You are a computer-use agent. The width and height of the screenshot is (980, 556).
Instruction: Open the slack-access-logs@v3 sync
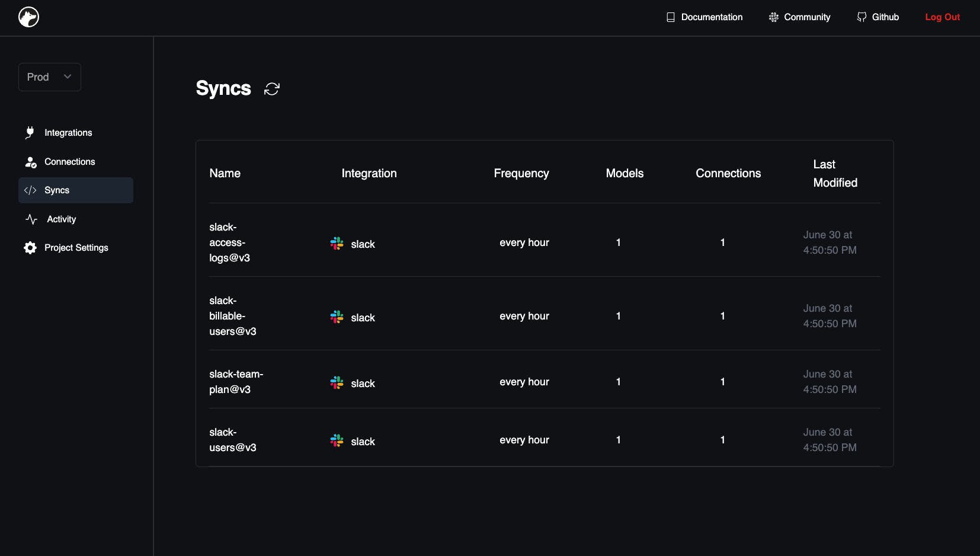click(x=229, y=242)
